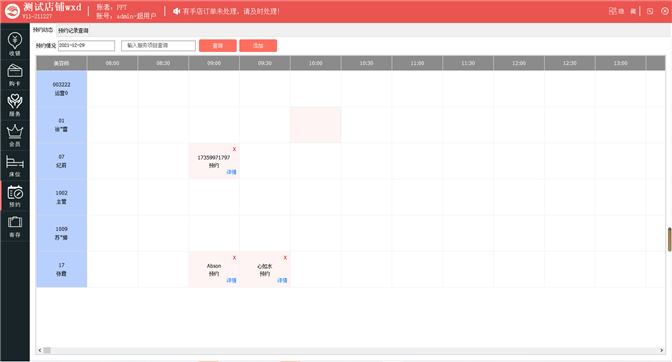
Task: Remove the Abson appointment with red X
Action: click(234, 257)
